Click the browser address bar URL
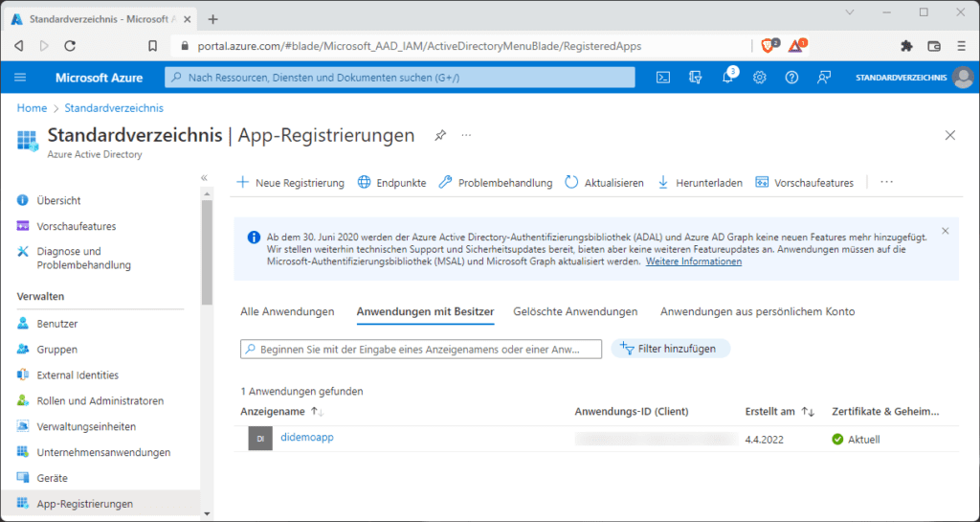The image size is (980, 522). pyautogui.click(x=419, y=46)
